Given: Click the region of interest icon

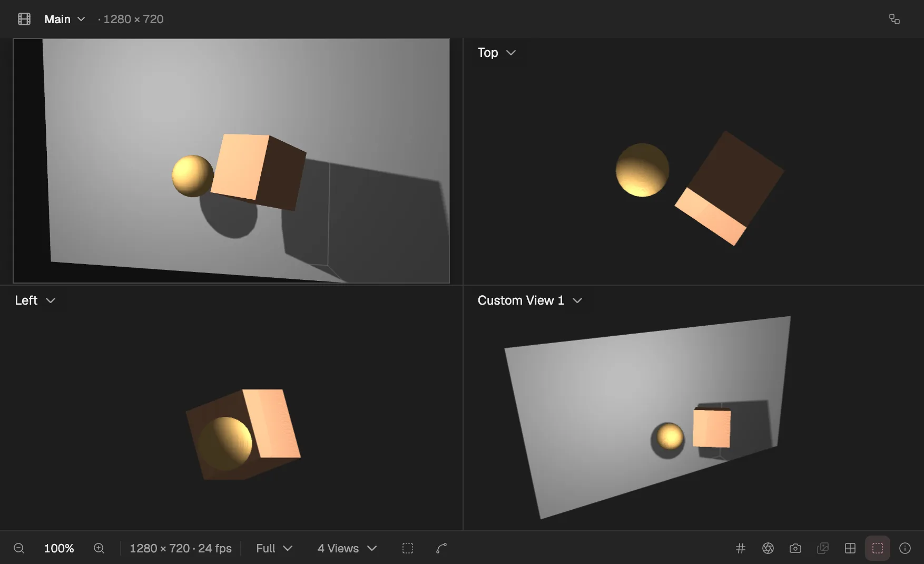Looking at the screenshot, I should pyautogui.click(x=408, y=548).
